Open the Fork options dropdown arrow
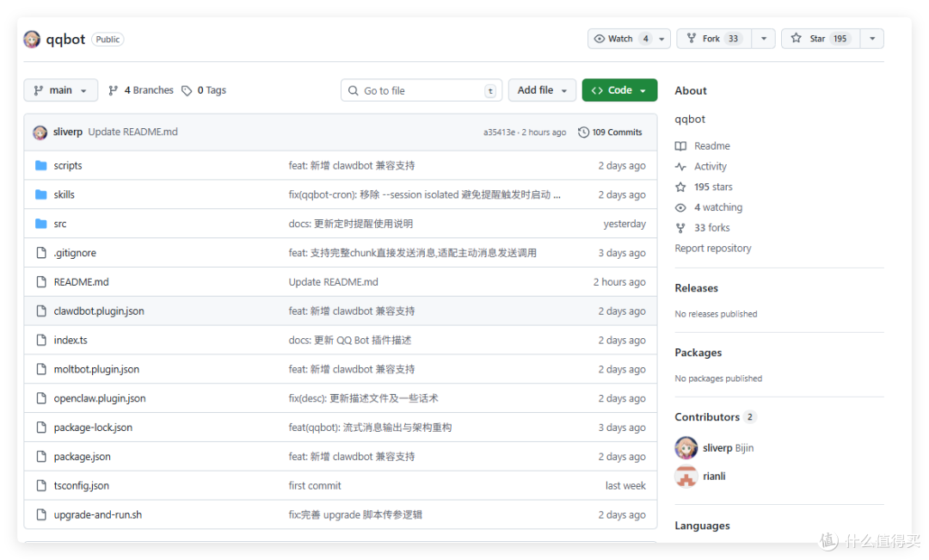Viewport: 929px width, 560px height. (764, 39)
